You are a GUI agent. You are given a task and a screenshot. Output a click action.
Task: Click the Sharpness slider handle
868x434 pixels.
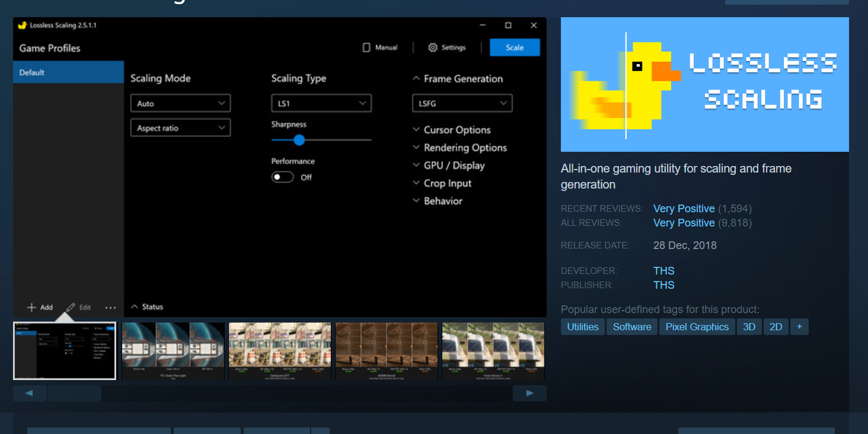tap(299, 140)
